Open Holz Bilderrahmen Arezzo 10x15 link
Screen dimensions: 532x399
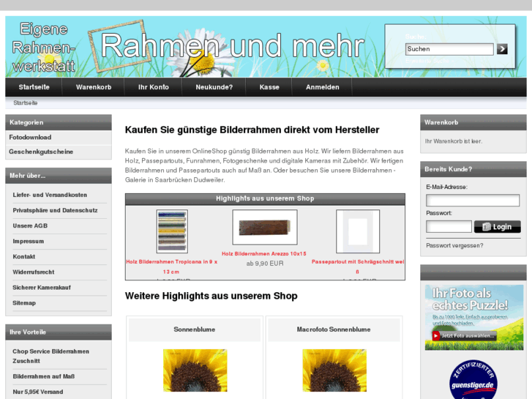(x=264, y=253)
